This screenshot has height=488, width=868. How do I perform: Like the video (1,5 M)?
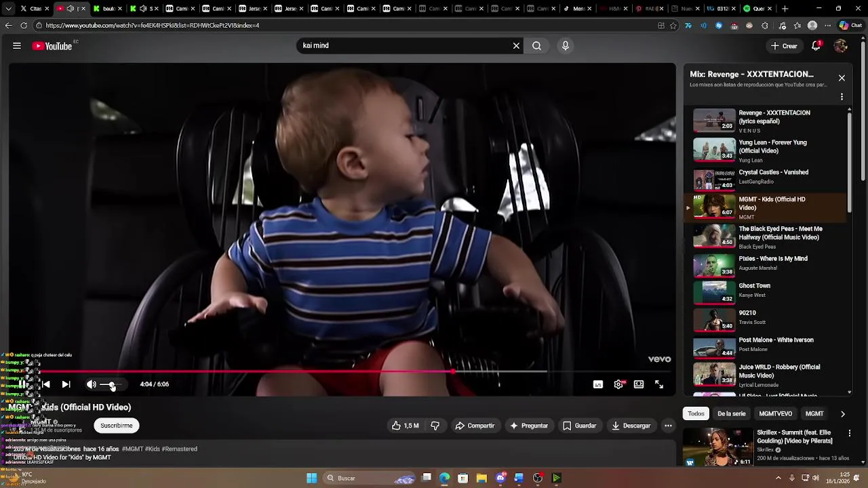[x=405, y=426]
